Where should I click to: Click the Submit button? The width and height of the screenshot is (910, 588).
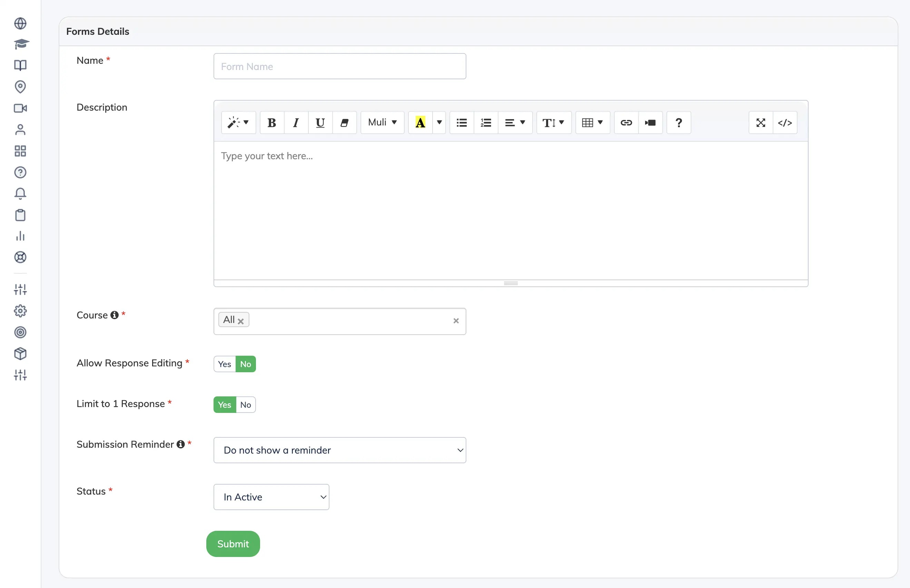tap(233, 544)
